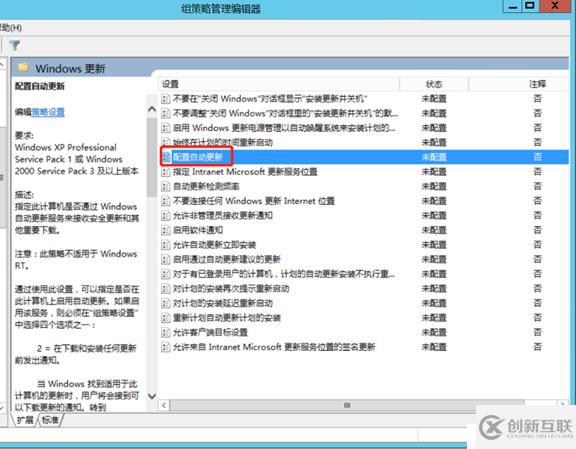Sort by the 设置 column header
Viewport: 576px width, 449px height.
[279, 84]
